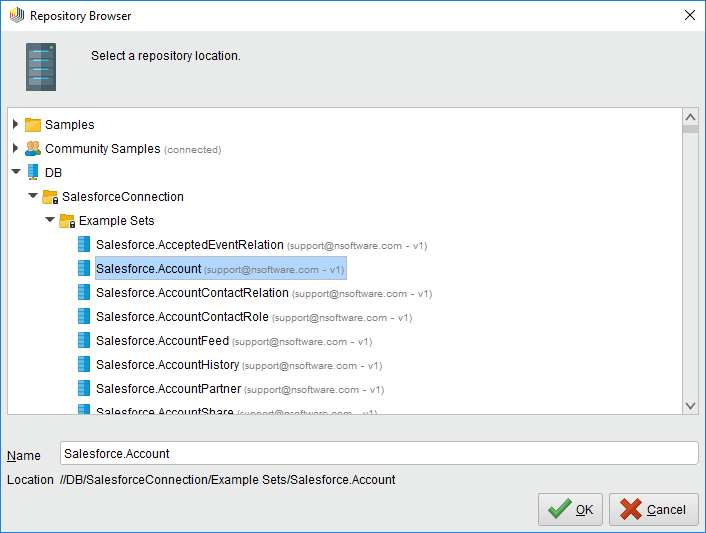Click the Example Sets folder icon

(67, 221)
